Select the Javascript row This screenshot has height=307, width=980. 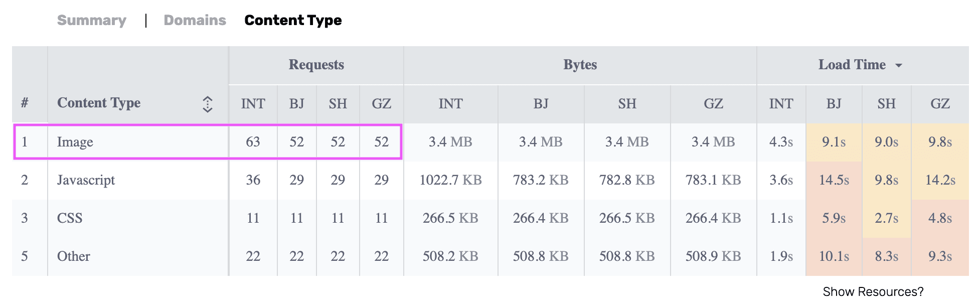click(x=491, y=180)
